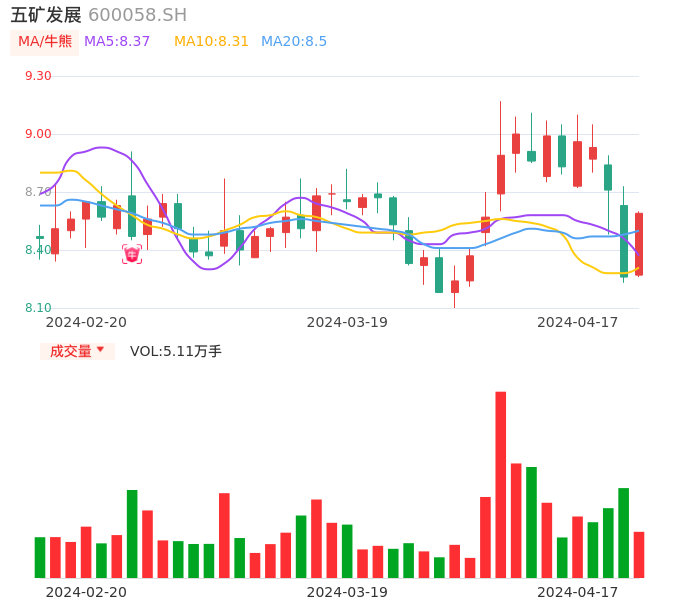Click the stock name 五矿发展

tap(46, 15)
